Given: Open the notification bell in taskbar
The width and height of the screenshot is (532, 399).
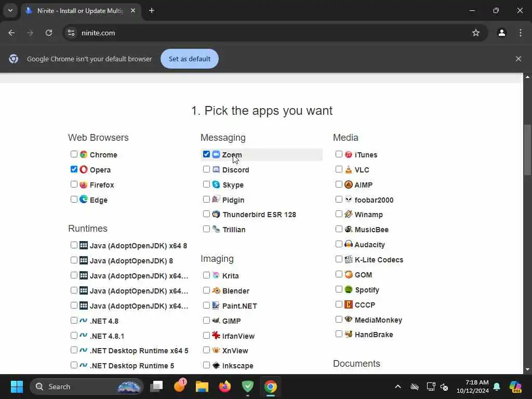Looking at the screenshot, I should pos(497,387).
